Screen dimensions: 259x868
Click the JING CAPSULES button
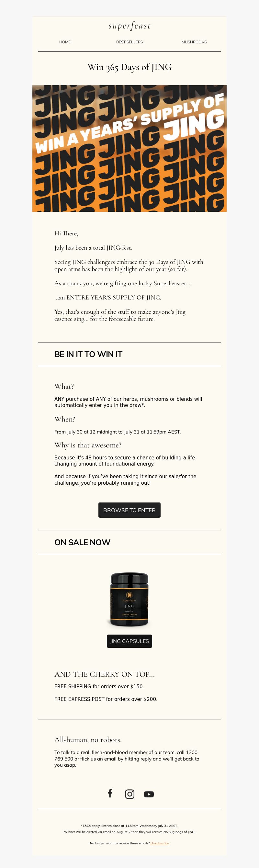tap(130, 641)
